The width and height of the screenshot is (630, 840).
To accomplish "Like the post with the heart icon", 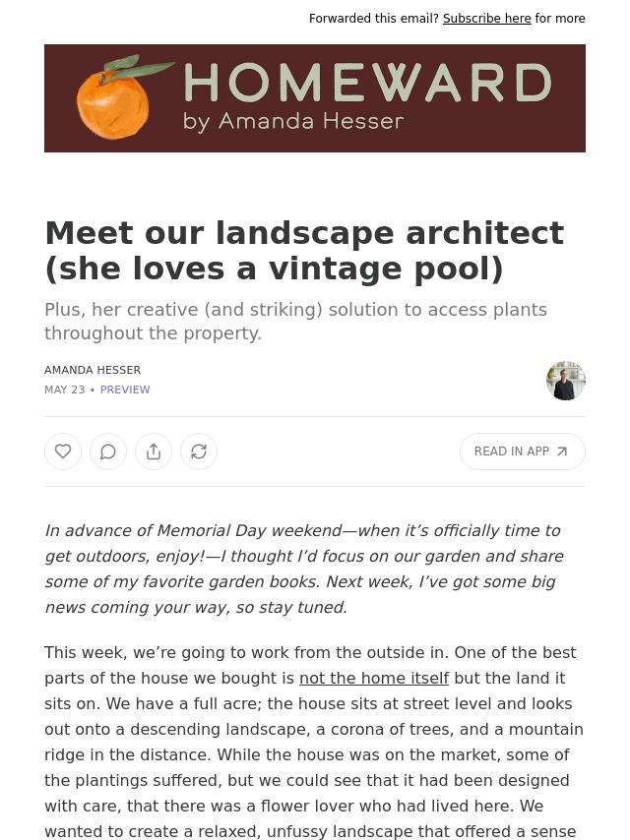I will (x=63, y=451).
